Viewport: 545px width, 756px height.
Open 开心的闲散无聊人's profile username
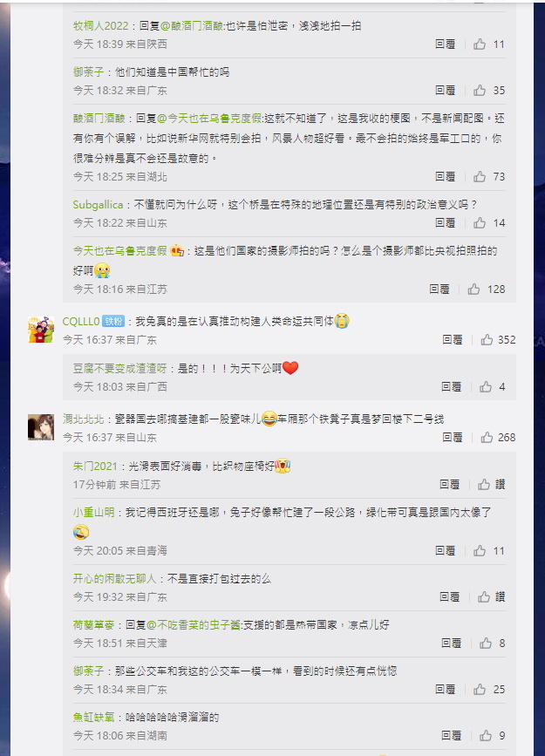click(x=115, y=579)
